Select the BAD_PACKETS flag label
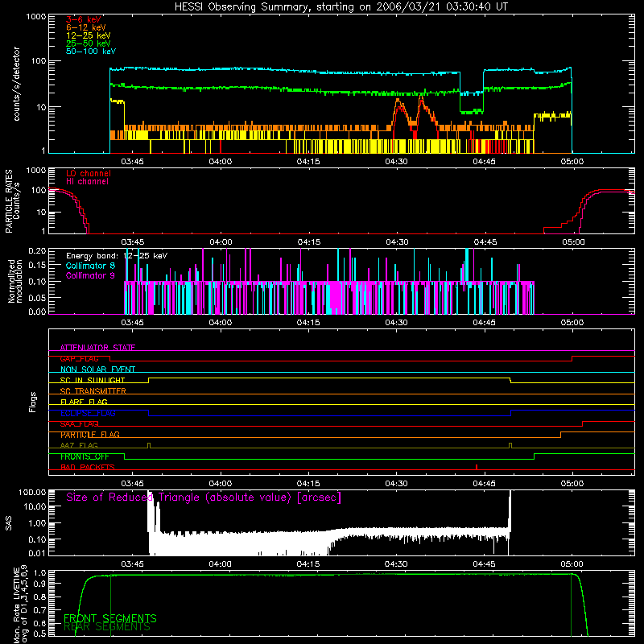 [x=88, y=468]
